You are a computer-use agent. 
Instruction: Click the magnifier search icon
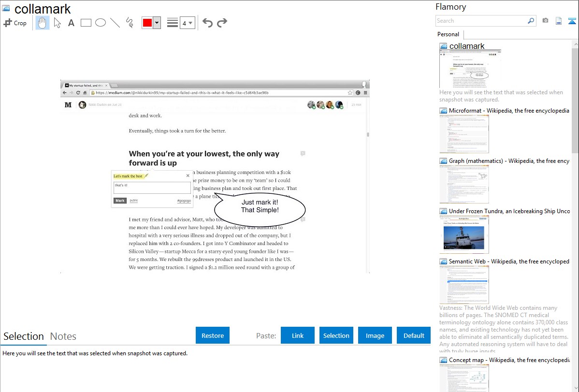click(531, 21)
